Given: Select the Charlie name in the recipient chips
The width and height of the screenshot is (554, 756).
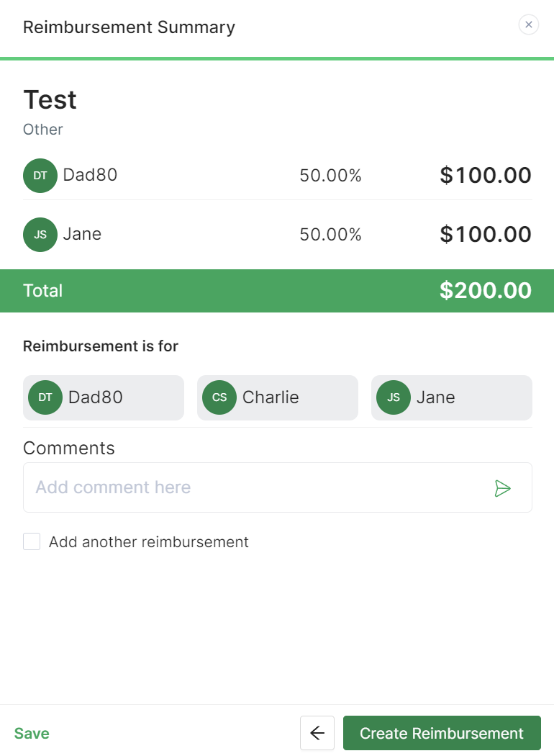Looking at the screenshot, I should [271, 397].
